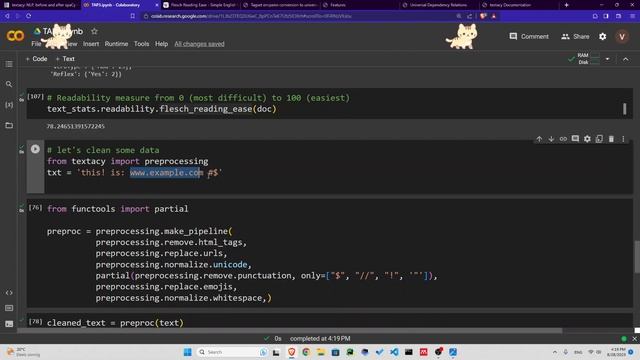Move cell down with the down arrow icon
Viewport: 640px width, 360px height.
pos(551,139)
